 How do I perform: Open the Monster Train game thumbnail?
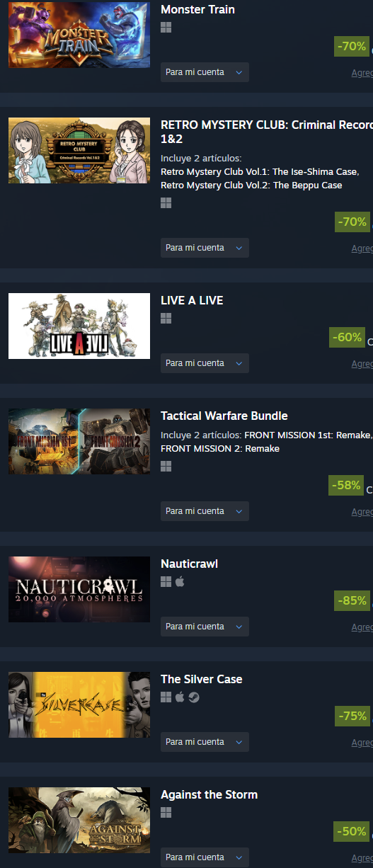click(x=79, y=35)
